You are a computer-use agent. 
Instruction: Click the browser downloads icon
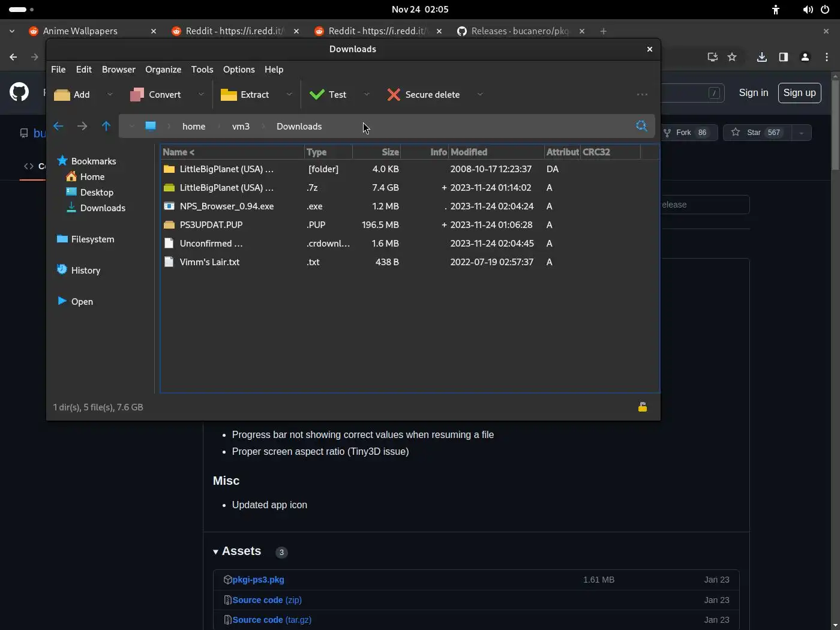(761, 57)
